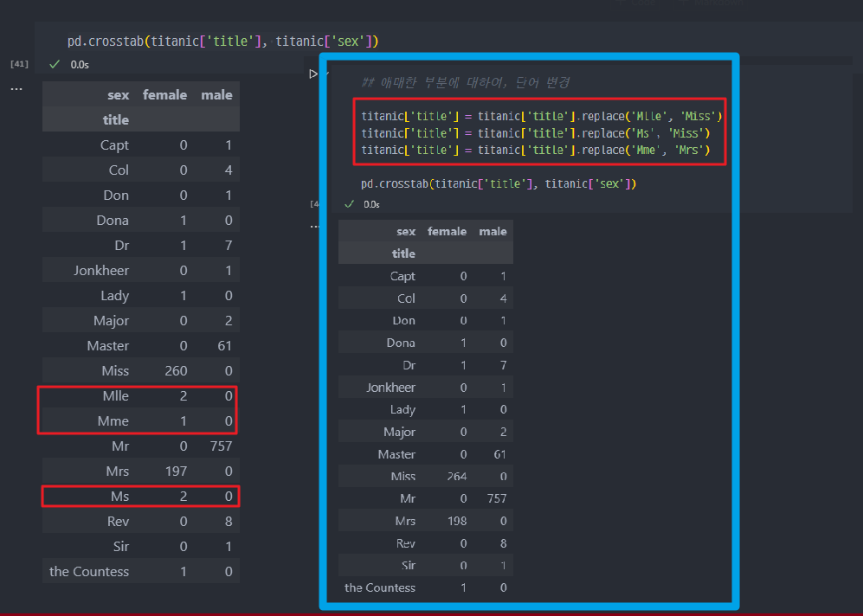
Task: Click the Mr male count 757 in cell [41] output
Action: (222, 446)
